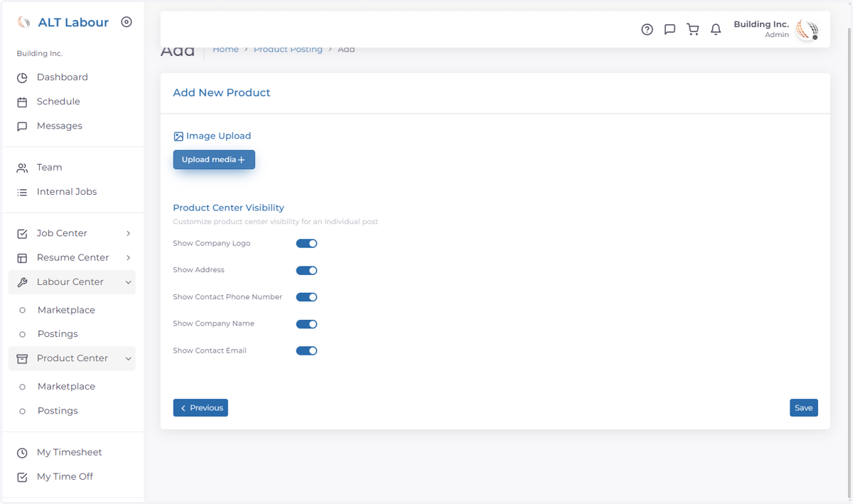
Task: Click the Labour Center wrench icon
Action: pos(22,282)
